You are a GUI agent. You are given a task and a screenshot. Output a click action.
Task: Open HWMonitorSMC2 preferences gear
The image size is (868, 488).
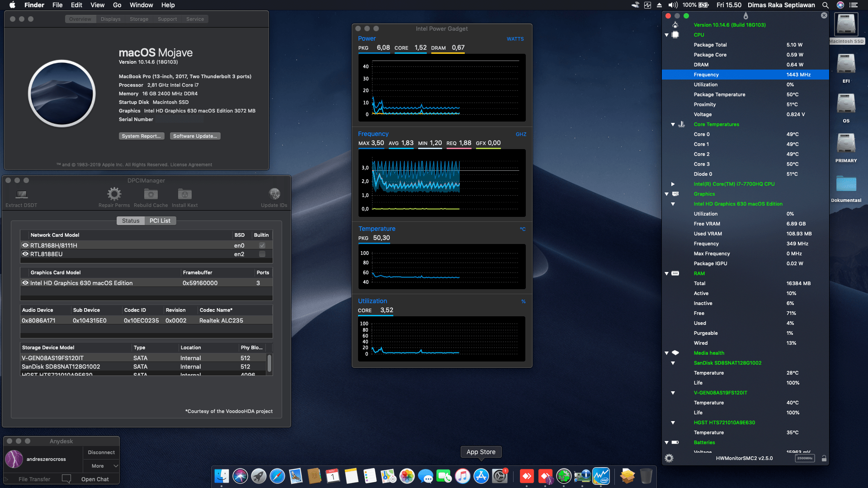pos(669,458)
